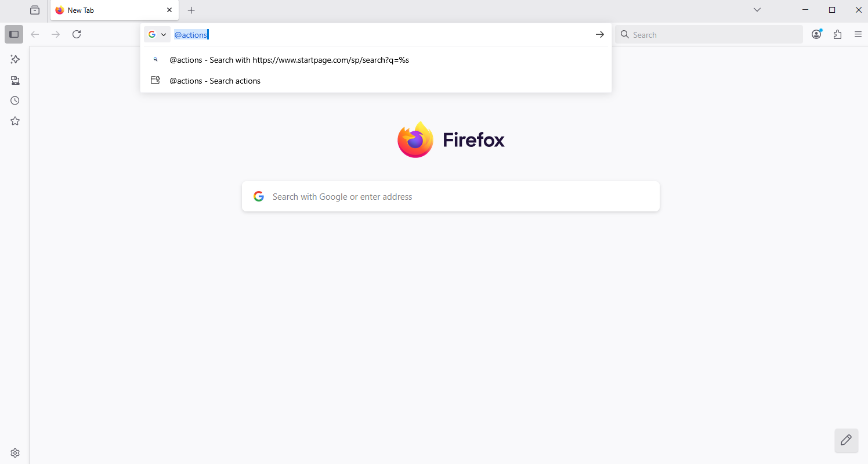Open the hamburger application menu
This screenshot has height=464, width=868.
tap(858, 34)
